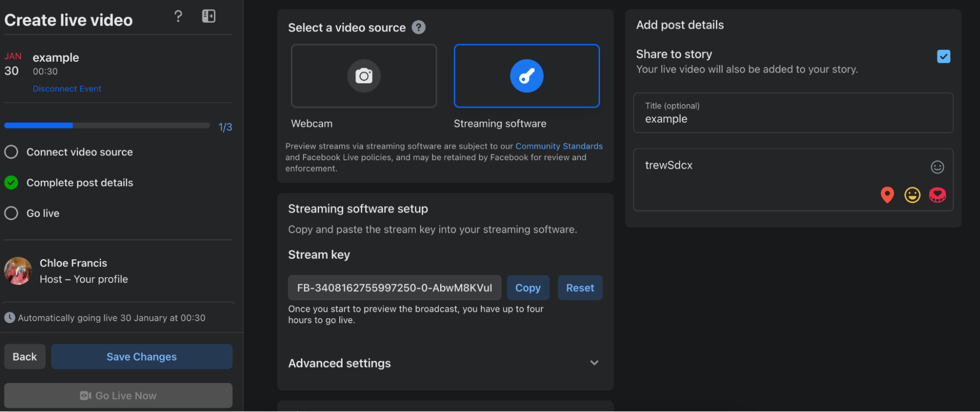The image size is (980, 412).
Task: Select the Streaming software key icon
Action: click(x=527, y=76)
